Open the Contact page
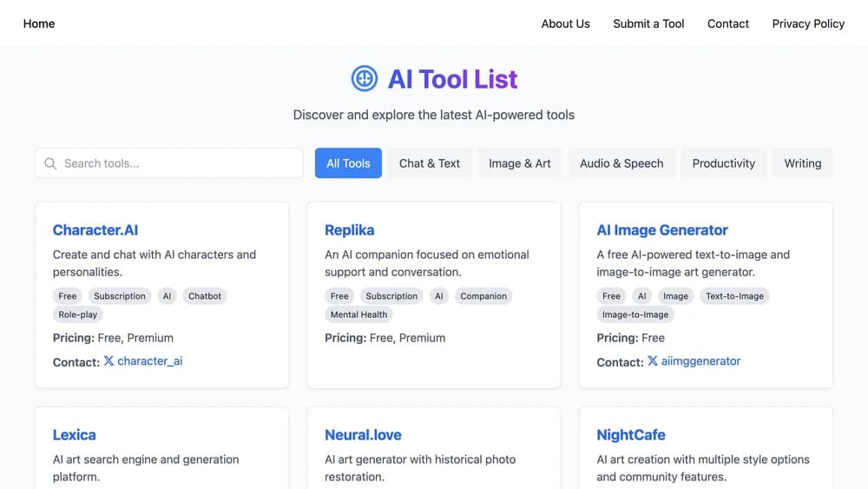 coord(728,23)
